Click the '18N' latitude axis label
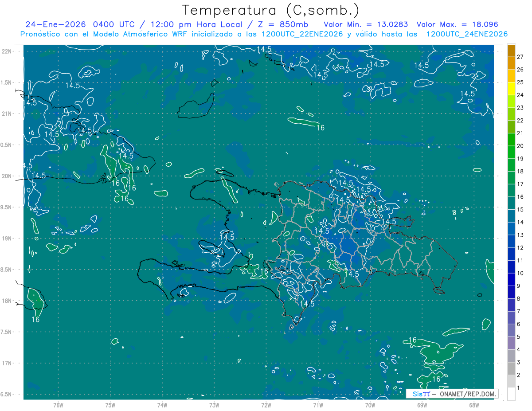The image size is (532, 411). 7,301
